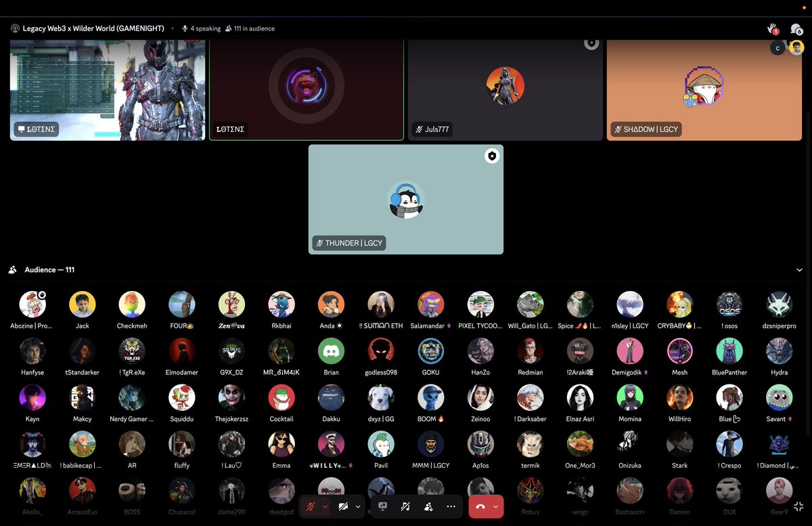Image resolution: width=812 pixels, height=526 pixels.
Task: Open dzsniperpro's wolf avatar
Action: 779,305
